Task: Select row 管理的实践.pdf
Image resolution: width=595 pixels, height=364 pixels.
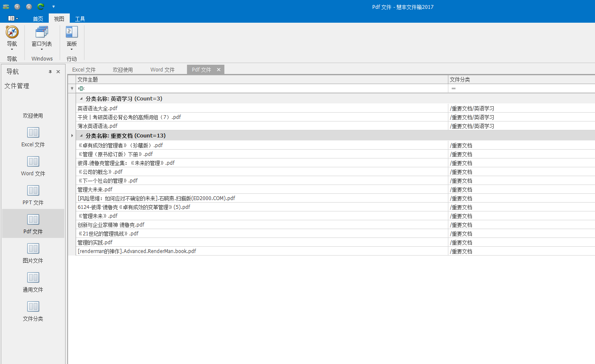Action: coord(262,242)
